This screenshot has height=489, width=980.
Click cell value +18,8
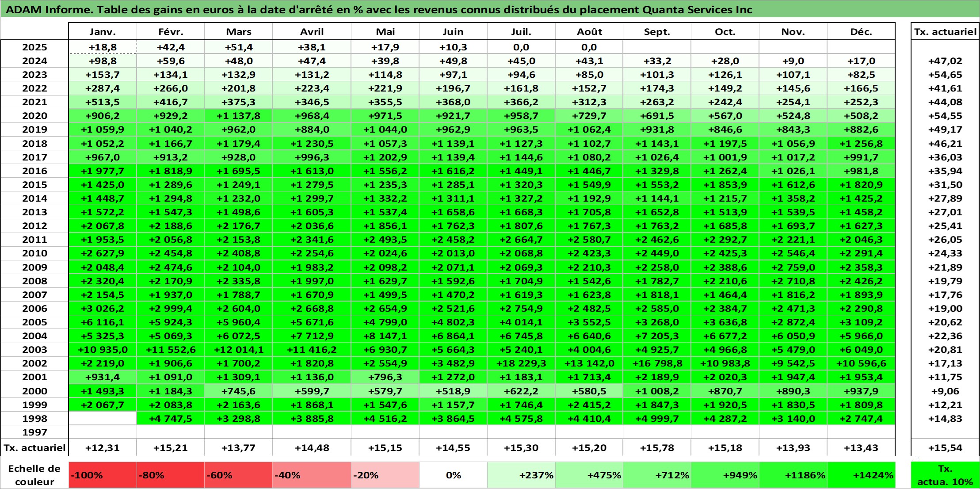pos(103,47)
